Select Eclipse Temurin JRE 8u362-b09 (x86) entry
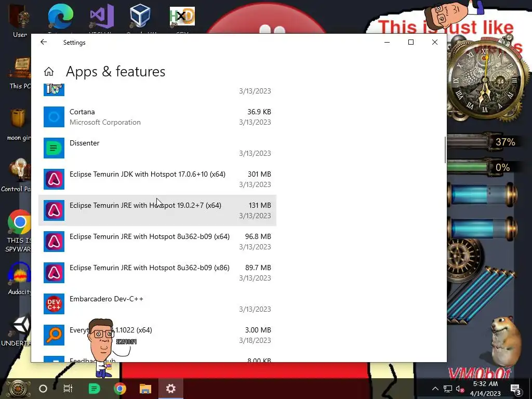532x399 pixels. pos(157,273)
